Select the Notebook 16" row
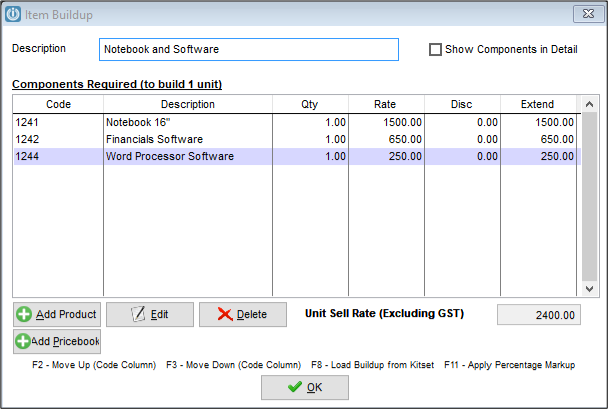 pyautogui.click(x=297, y=122)
